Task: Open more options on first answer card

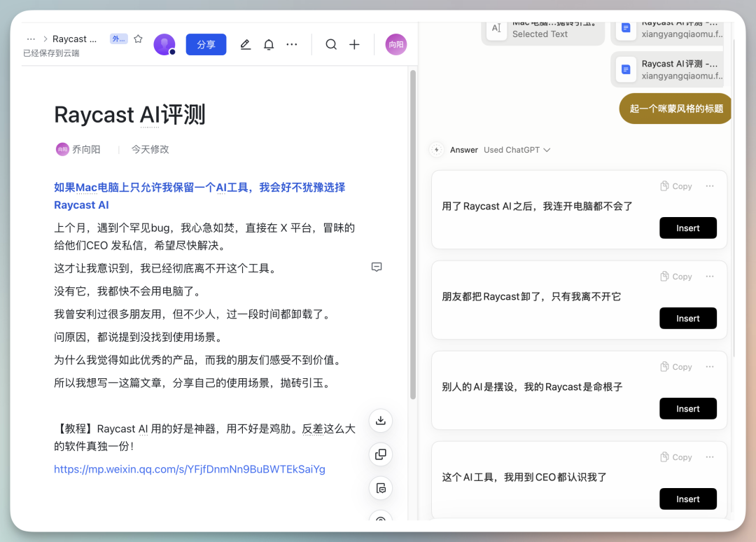Action: pos(710,186)
